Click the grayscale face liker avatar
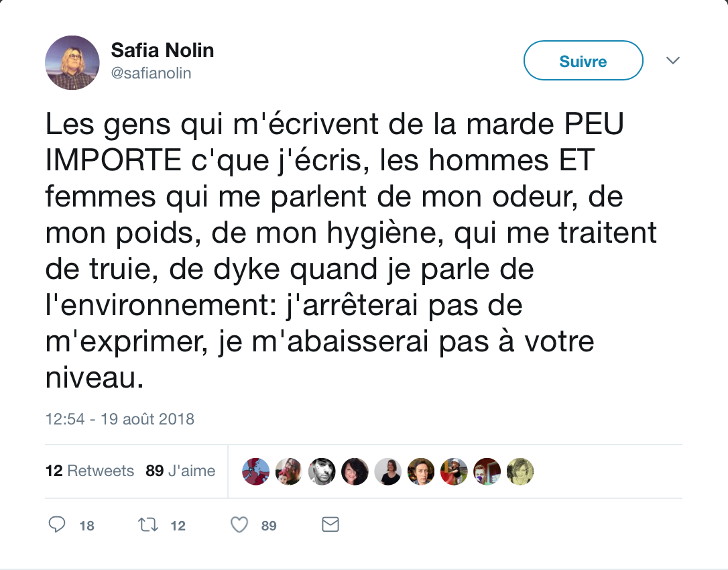This screenshot has height=570, width=728. (322, 471)
